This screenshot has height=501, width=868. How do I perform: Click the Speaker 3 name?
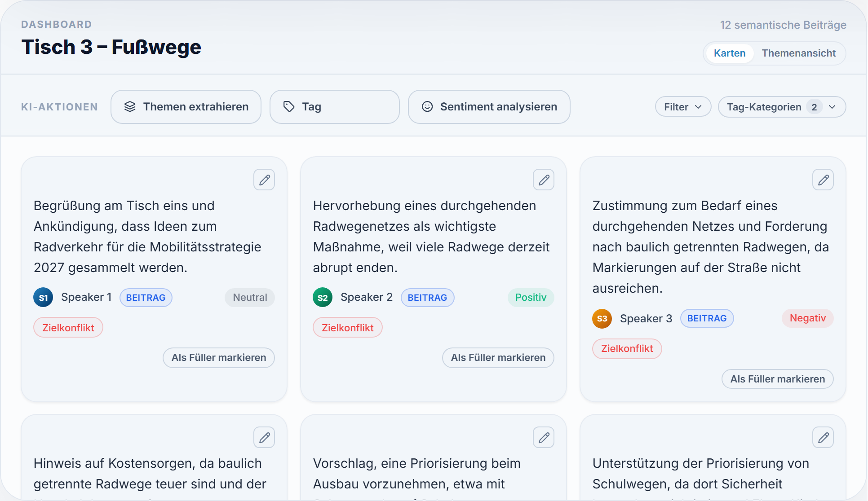coord(646,319)
